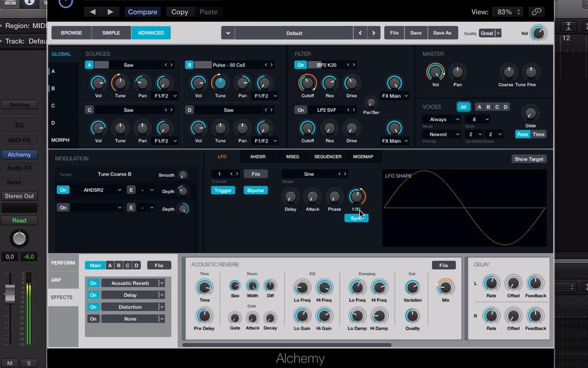
Task: Turn off the BP2 K20 filter On button
Action: [301, 65]
